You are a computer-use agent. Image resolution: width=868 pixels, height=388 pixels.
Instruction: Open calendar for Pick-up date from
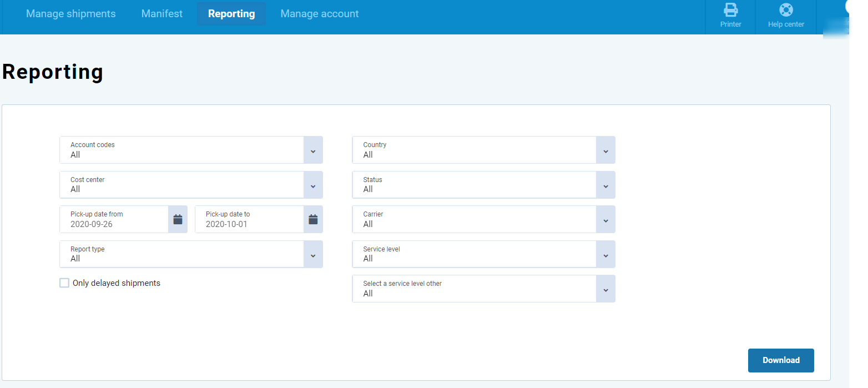tap(178, 220)
